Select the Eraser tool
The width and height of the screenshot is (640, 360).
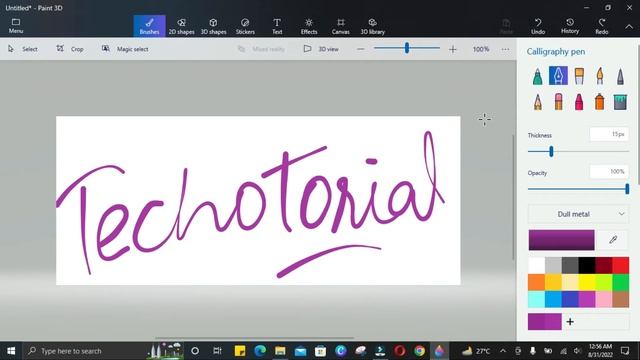558,101
